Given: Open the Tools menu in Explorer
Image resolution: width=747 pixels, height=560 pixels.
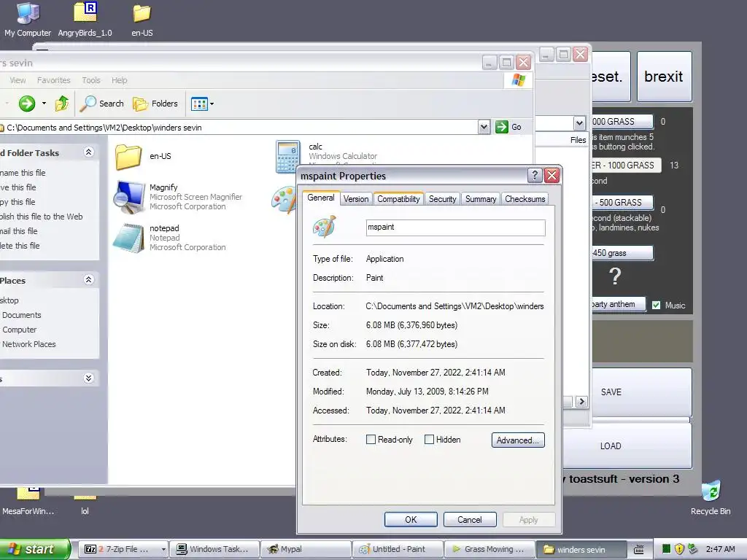Looking at the screenshot, I should tap(91, 80).
